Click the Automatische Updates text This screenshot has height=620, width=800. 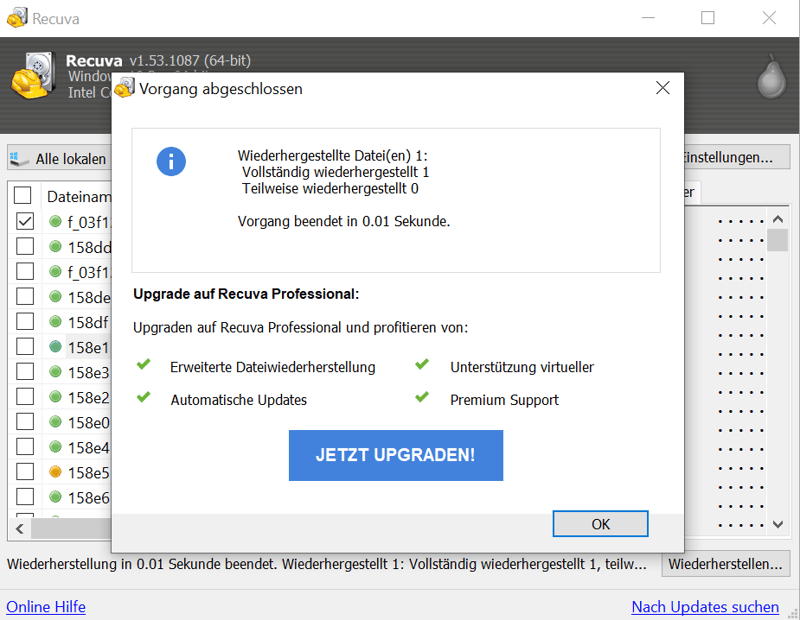click(x=239, y=400)
